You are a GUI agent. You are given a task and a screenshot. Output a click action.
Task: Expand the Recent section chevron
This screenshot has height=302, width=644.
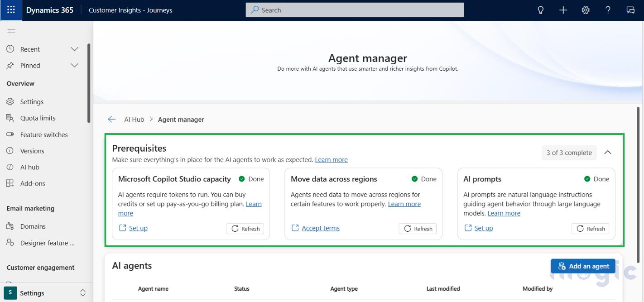click(75, 49)
